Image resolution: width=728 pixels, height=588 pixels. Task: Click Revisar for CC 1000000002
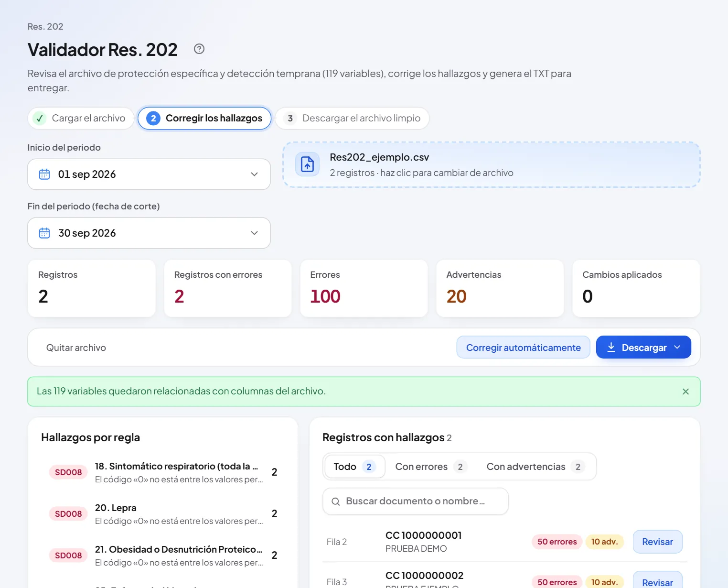click(657, 580)
